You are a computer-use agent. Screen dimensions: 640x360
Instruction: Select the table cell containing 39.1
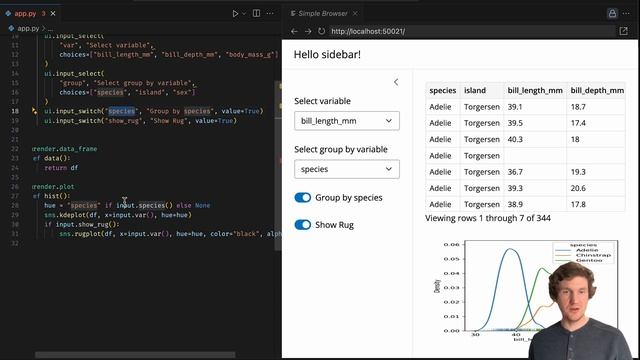[535, 107]
